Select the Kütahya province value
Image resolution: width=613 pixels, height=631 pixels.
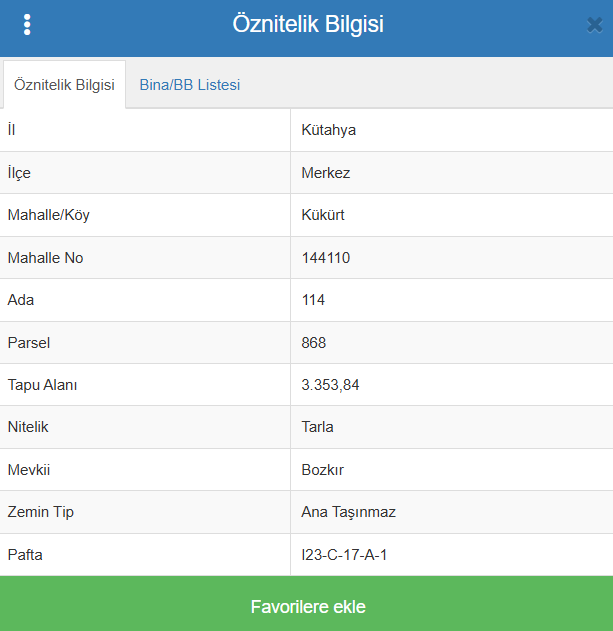tap(328, 130)
